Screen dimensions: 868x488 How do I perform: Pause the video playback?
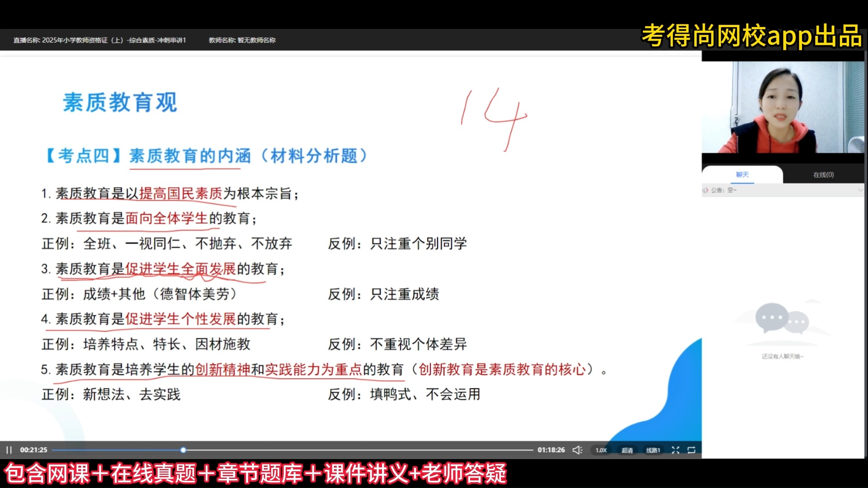coord(9,450)
